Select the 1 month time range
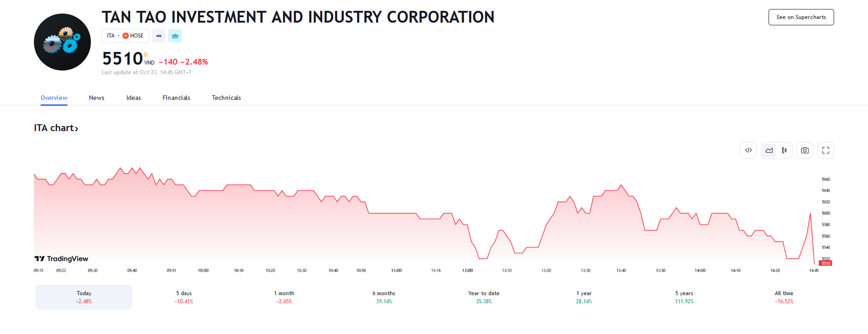 (284, 297)
